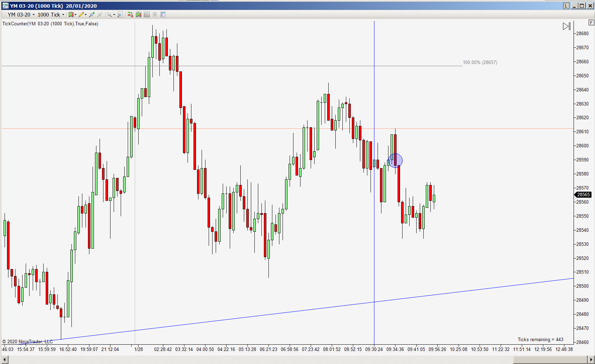The image size is (595, 364).
Task: Click the 12:48:38 time axis label
Action: [x=564, y=349]
